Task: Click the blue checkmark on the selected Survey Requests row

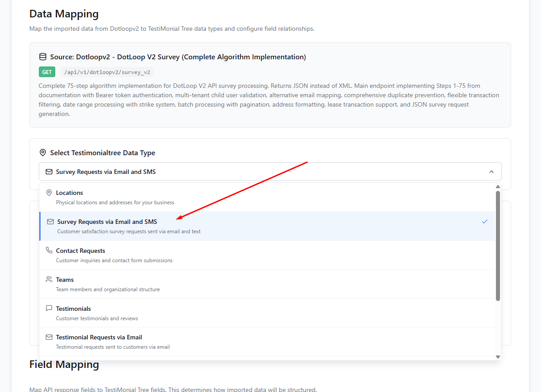Action: point(485,222)
